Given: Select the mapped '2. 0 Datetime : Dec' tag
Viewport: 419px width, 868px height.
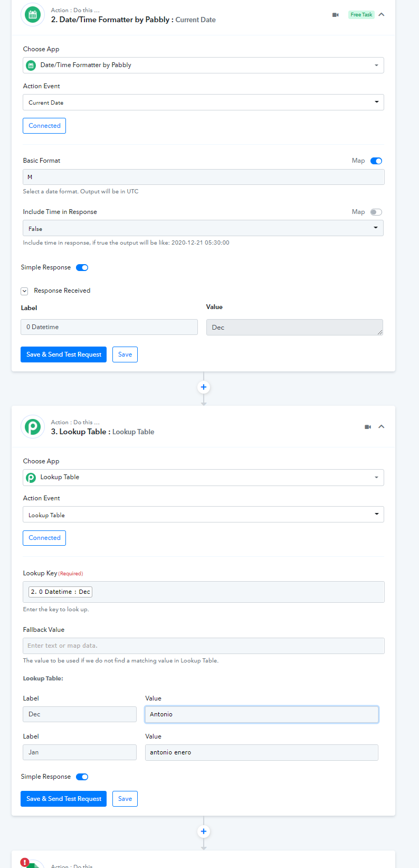Looking at the screenshot, I should click(x=60, y=592).
